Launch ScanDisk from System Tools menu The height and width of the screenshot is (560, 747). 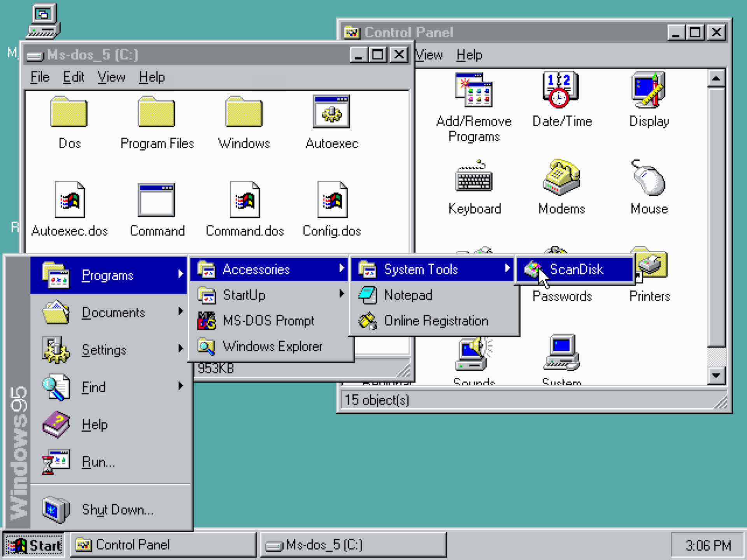pos(575,269)
